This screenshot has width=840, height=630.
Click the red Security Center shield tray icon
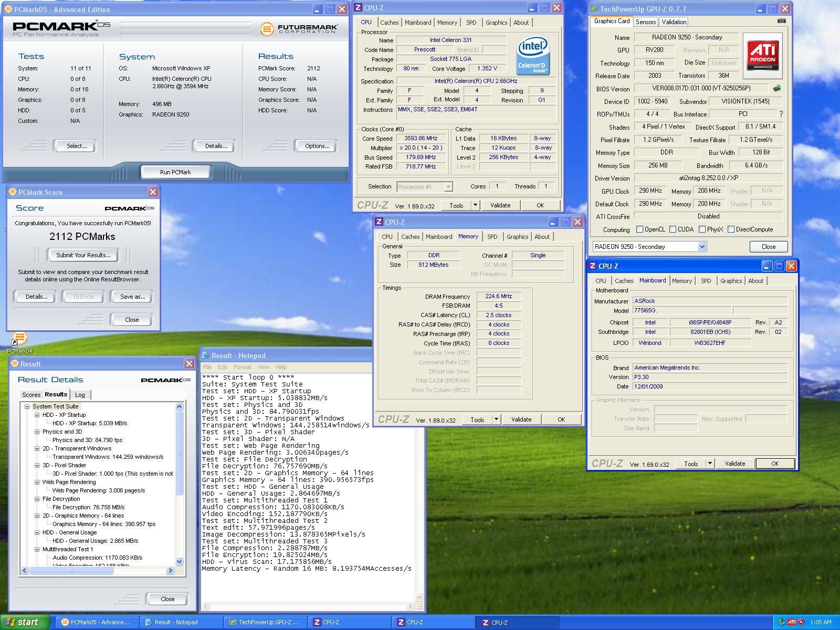801,622
